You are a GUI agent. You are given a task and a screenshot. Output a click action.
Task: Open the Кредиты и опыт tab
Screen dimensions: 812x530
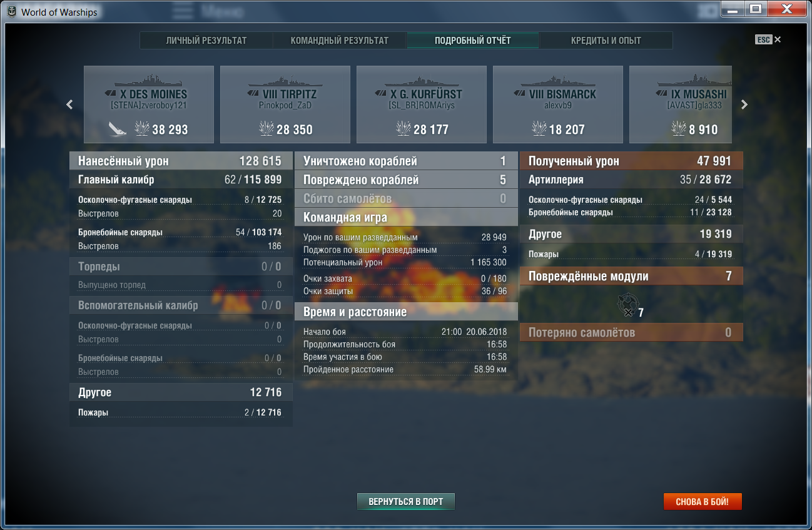606,41
